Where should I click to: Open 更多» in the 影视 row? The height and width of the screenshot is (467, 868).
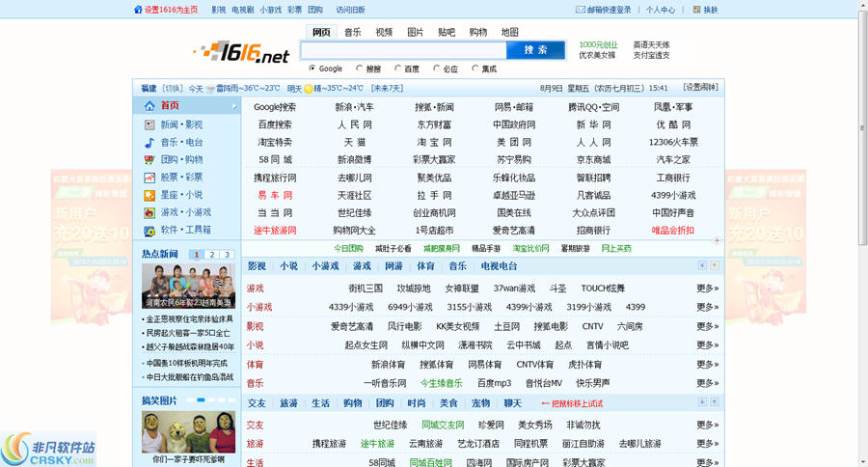708,326
